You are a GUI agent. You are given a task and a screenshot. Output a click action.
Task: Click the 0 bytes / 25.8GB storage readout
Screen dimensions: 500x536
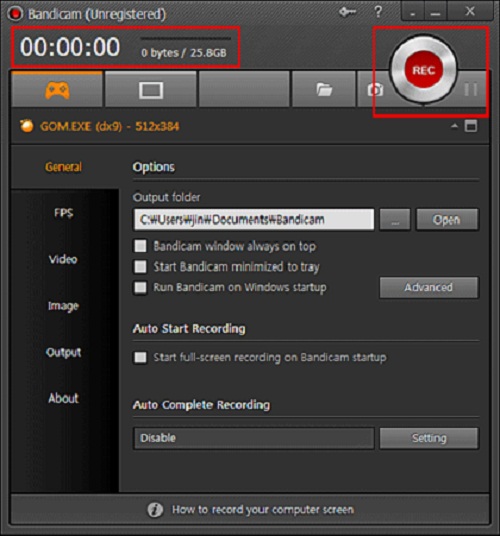184,53
